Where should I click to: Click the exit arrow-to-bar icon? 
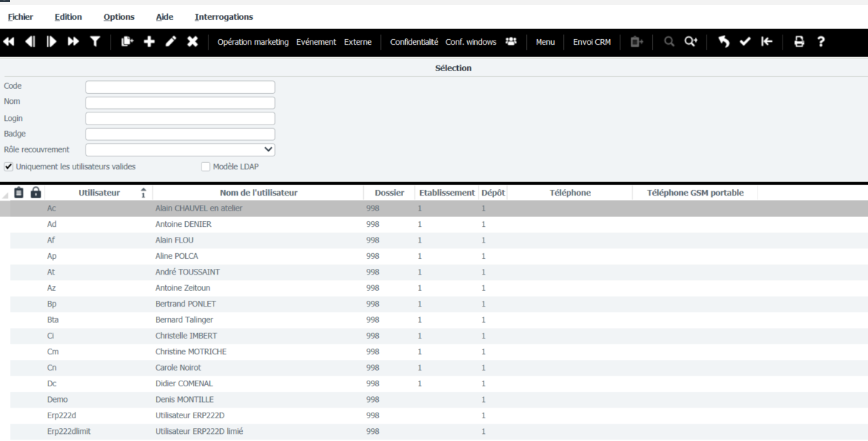[x=766, y=42]
